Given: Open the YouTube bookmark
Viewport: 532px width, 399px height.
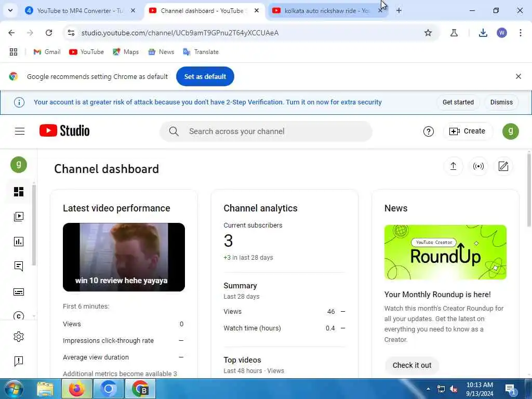Looking at the screenshot, I should (x=87, y=52).
